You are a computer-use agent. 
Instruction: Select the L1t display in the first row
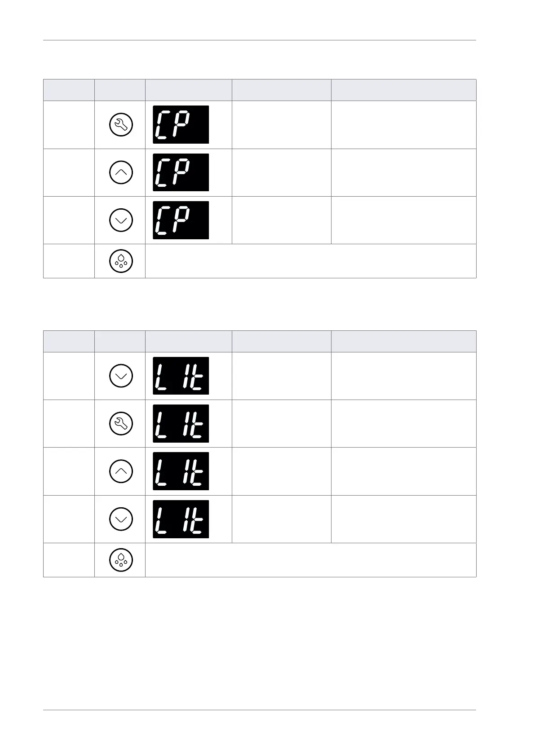pos(181,376)
